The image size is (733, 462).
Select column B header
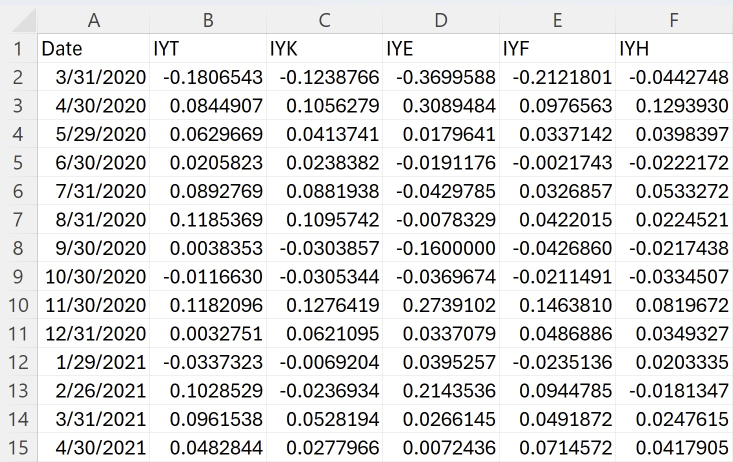click(x=208, y=20)
